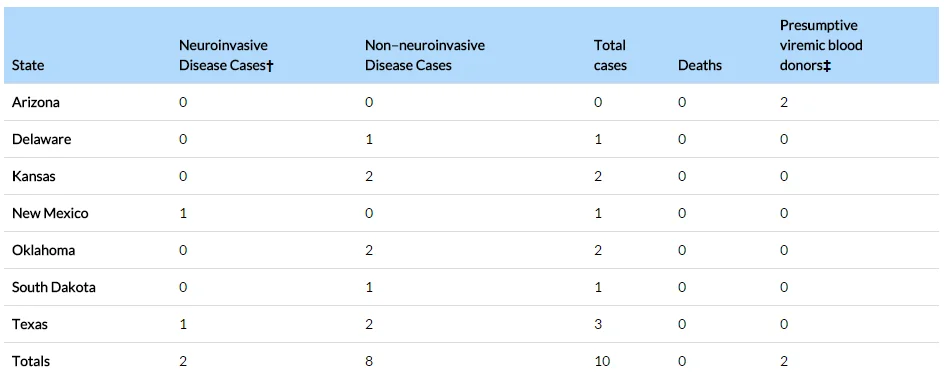Click the Arizona row label
Image resolution: width=944 pixels, height=385 pixels.
tap(36, 102)
